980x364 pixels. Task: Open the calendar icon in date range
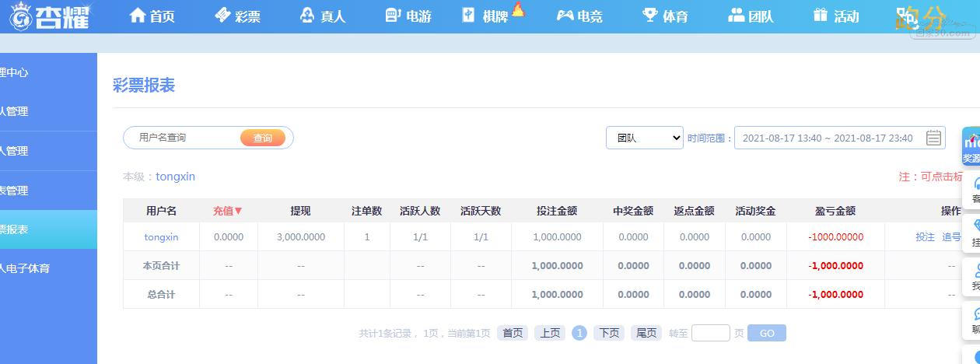[934, 138]
